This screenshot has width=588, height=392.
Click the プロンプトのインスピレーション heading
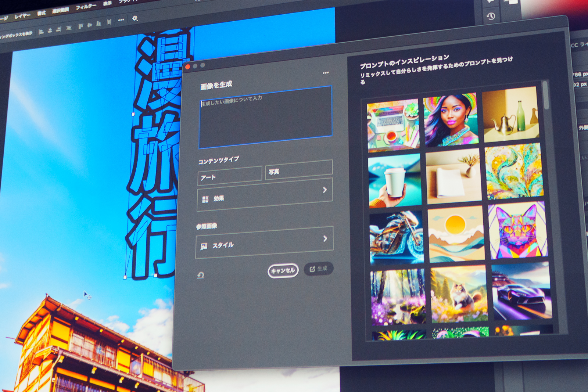coord(404,62)
